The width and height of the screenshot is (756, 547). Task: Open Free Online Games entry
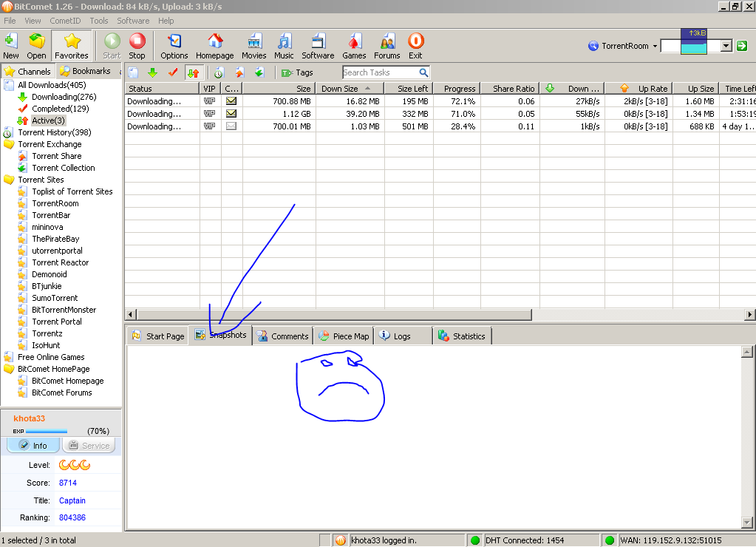(51, 357)
